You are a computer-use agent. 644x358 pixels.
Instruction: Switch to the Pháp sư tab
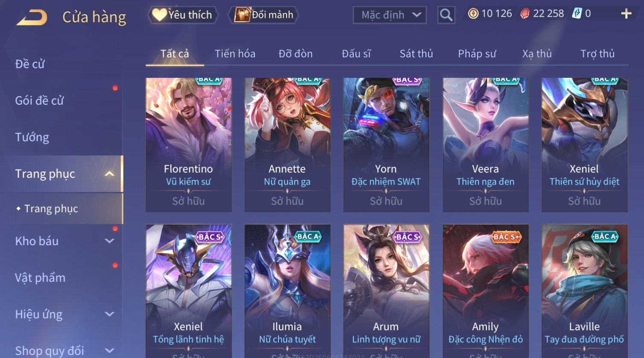coord(477,54)
